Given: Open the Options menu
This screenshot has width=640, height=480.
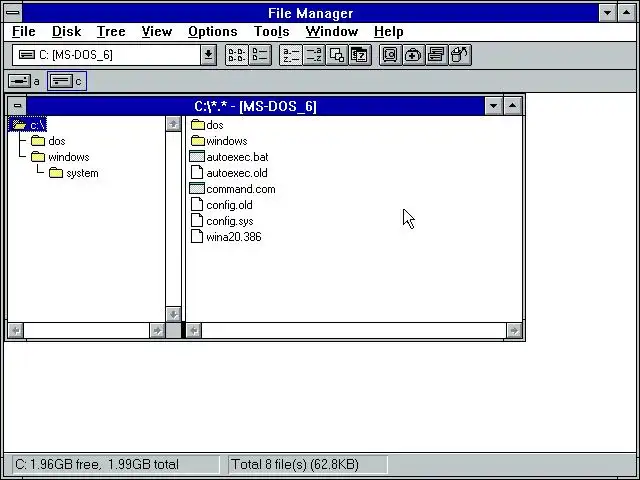Looking at the screenshot, I should (213, 31).
